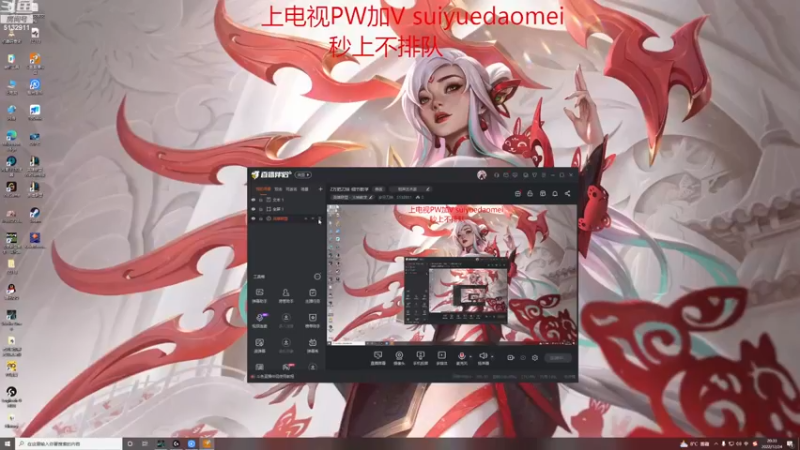Expand the microphone options arrow
Image resolution: width=800 pixels, height=450 pixels.
470,357
